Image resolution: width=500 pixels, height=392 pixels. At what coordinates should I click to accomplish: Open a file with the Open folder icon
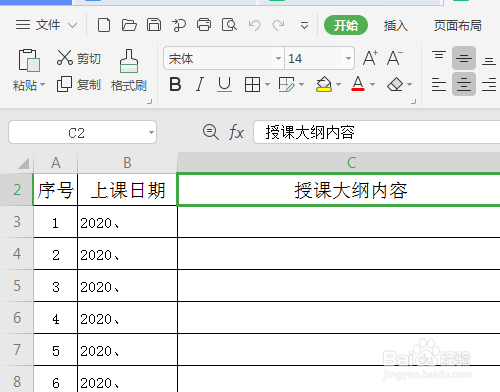coord(129,25)
